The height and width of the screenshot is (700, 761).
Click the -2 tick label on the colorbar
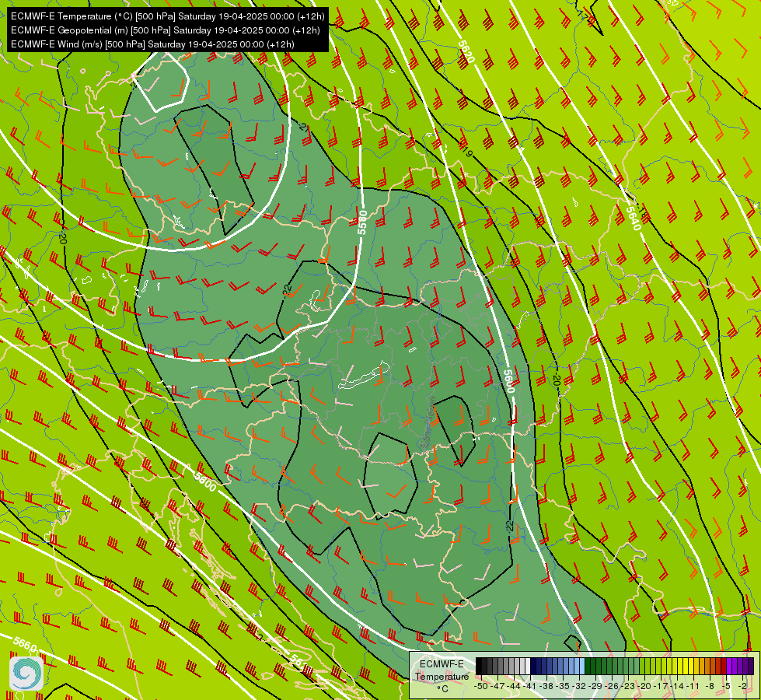click(x=742, y=686)
